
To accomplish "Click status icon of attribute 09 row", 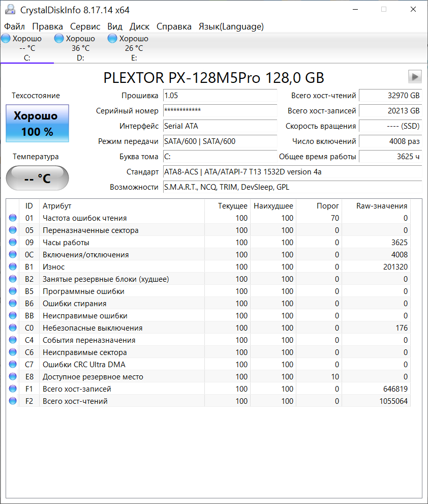I will point(13,242).
